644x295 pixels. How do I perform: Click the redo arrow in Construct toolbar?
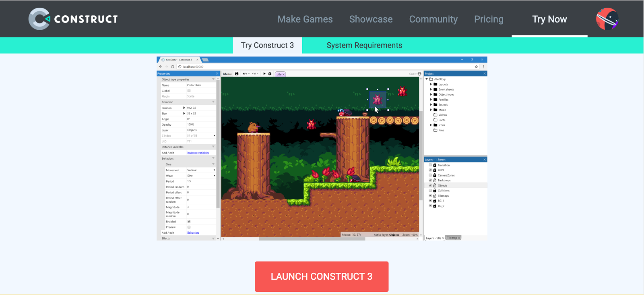pyautogui.click(x=254, y=74)
